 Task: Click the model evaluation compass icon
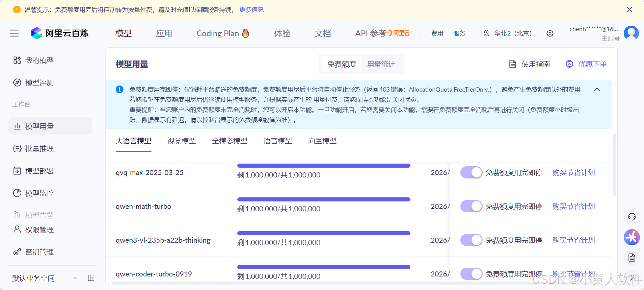pyautogui.click(x=17, y=82)
